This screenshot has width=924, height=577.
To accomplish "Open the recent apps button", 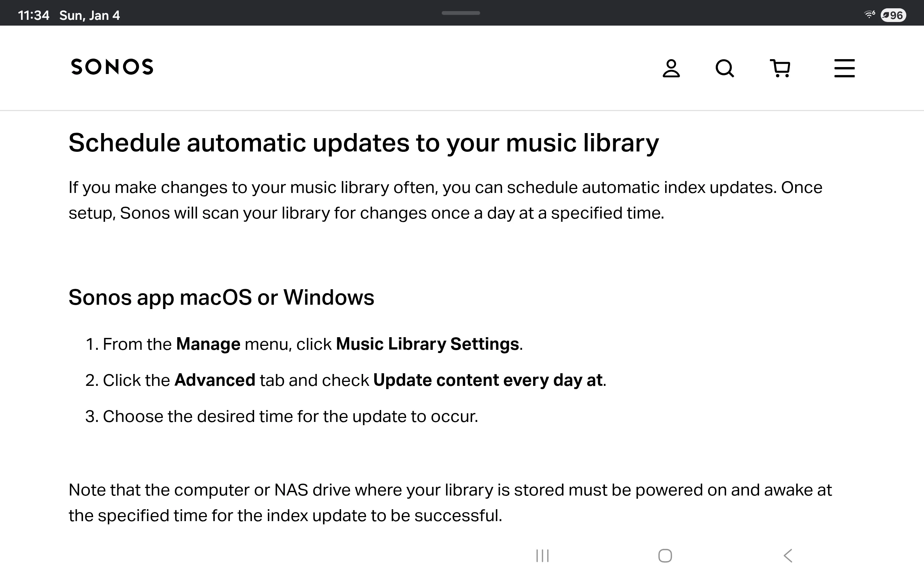I will click(542, 556).
